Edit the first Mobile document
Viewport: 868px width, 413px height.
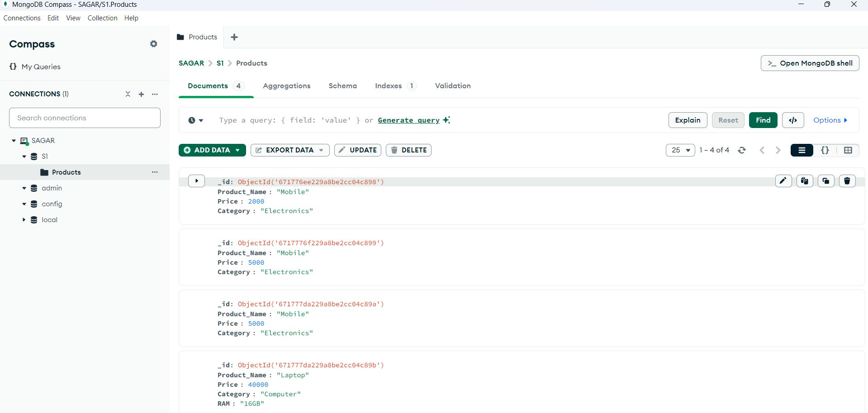(783, 180)
